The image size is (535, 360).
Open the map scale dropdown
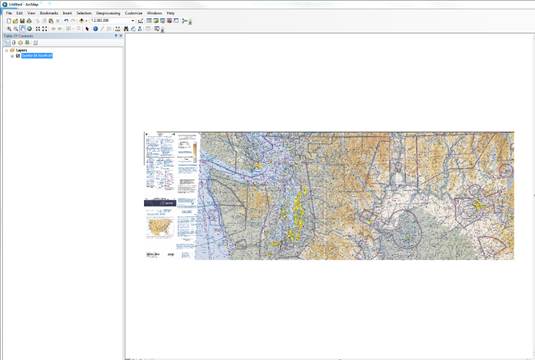[133, 21]
